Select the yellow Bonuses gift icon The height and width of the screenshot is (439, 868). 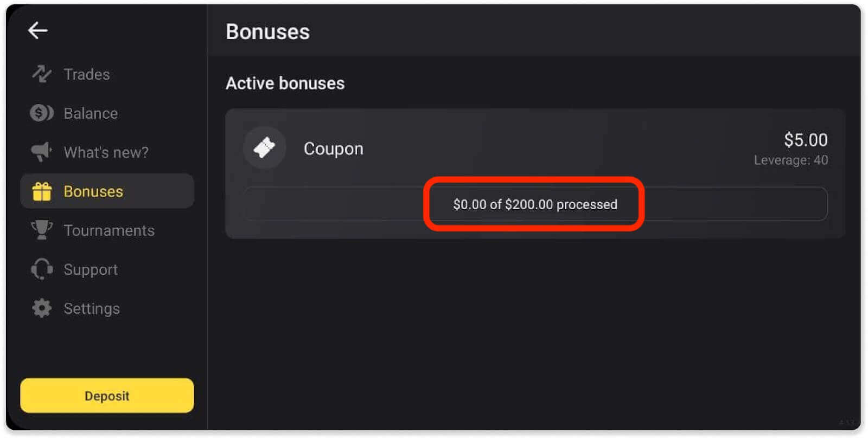tap(41, 191)
